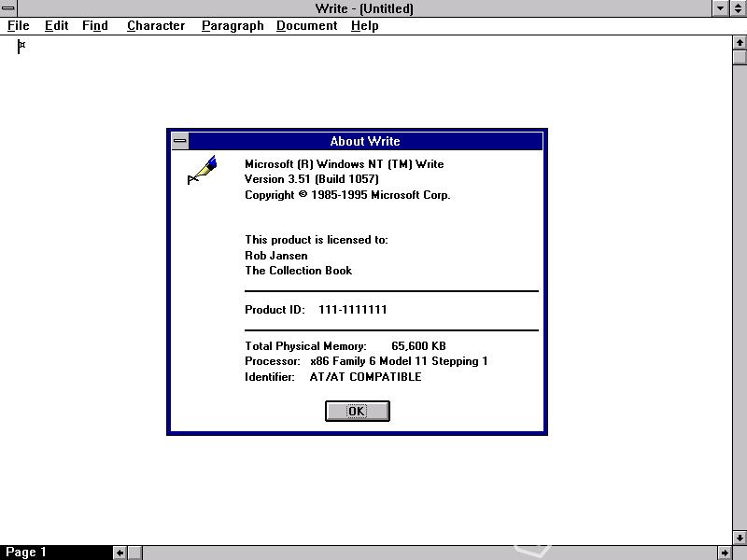This screenshot has height=560, width=747.
Task: Click The Collection Book text
Action: [x=298, y=271]
